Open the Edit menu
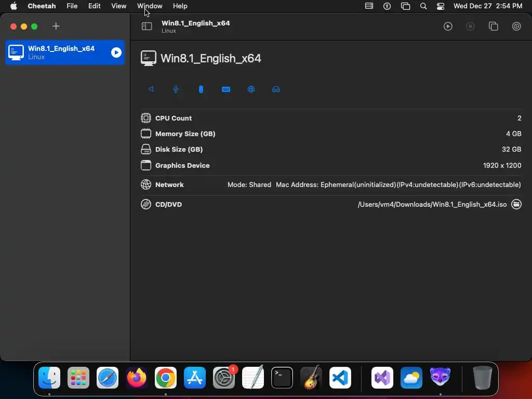The width and height of the screenshot is (532, 399). (95, 6)
